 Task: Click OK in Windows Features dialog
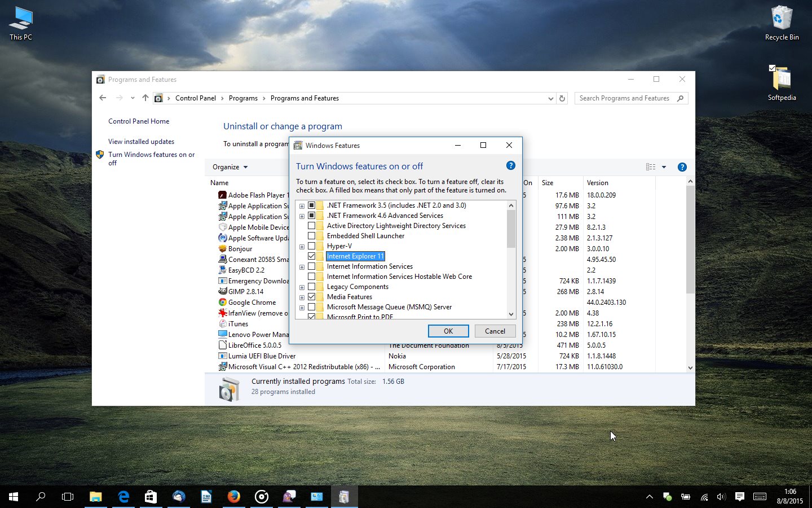(x=448, y=331)
